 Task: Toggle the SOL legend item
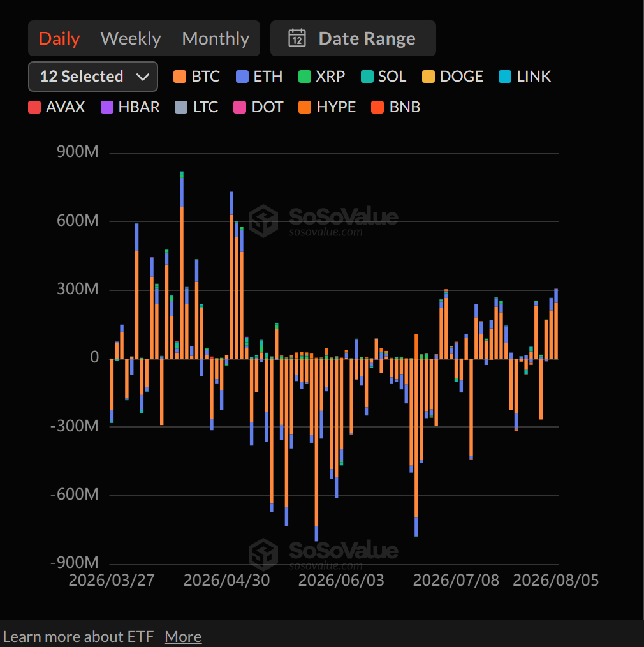(x=383, y=77)
